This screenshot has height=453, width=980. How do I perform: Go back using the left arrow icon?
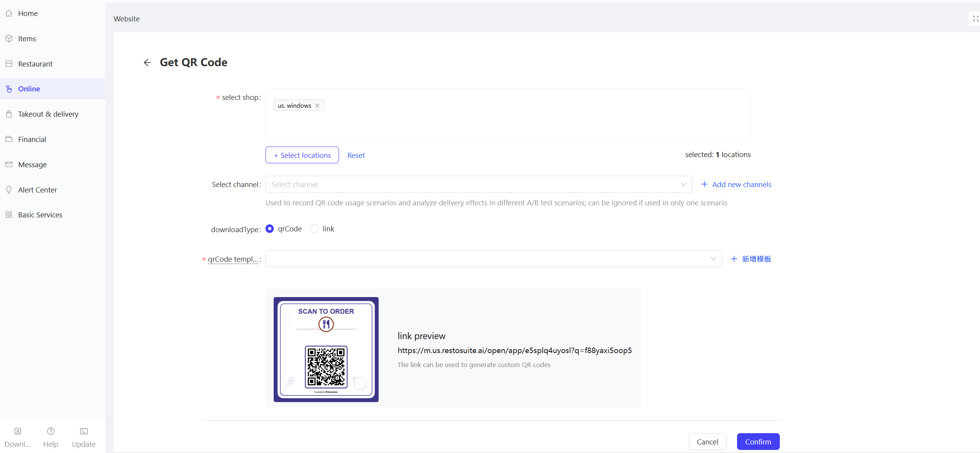[147, 63]
